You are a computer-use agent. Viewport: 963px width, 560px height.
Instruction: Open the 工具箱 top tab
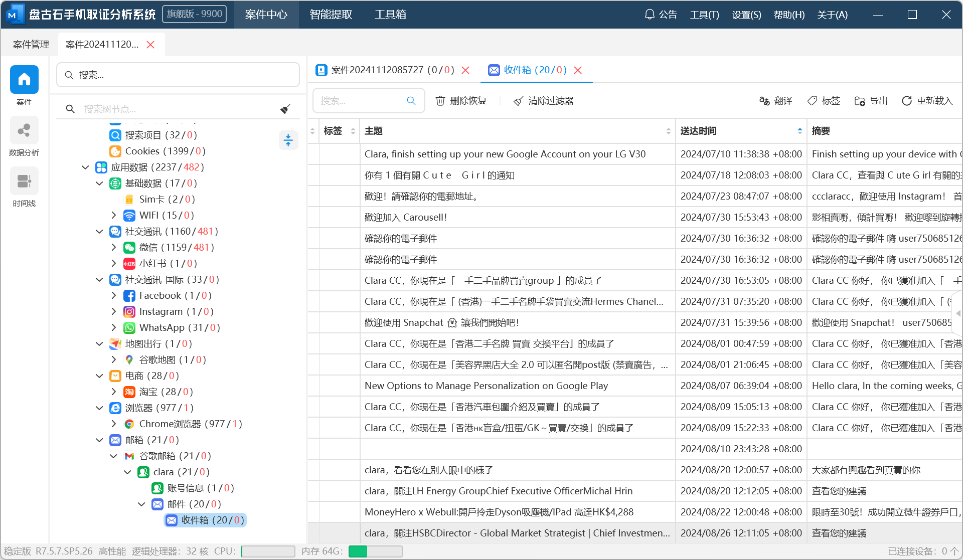[391, 15]
